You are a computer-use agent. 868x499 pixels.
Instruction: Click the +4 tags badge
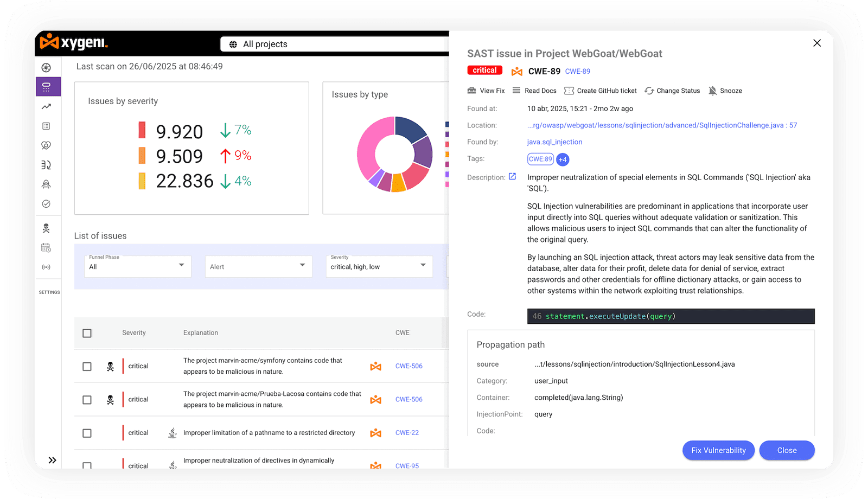(x=563, y=159)
